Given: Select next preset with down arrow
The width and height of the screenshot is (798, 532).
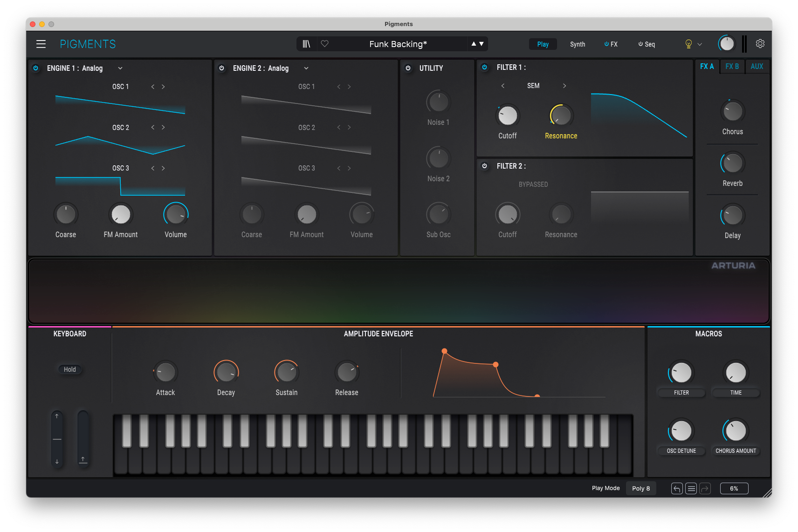Looking at the screenshot, I should (x=482, y=44).
